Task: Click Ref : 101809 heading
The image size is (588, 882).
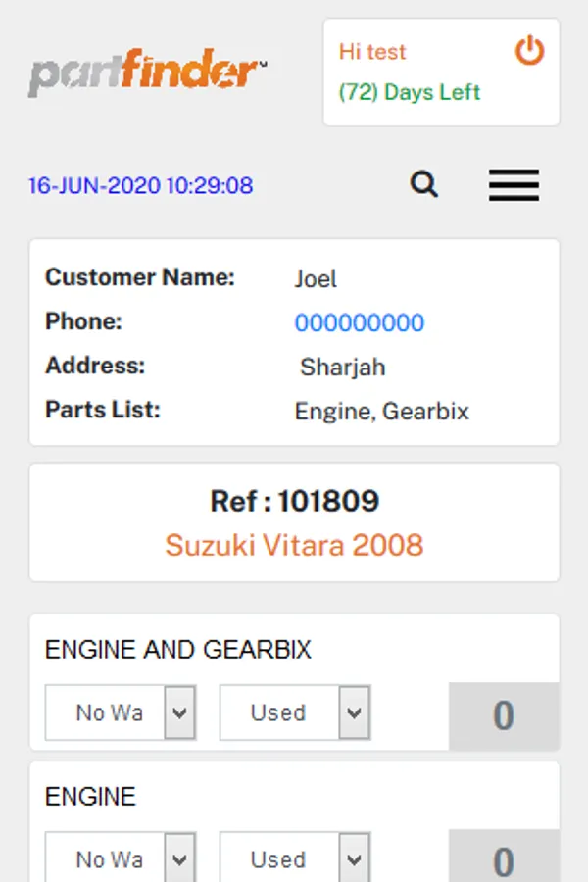Action: coord(294,501)
